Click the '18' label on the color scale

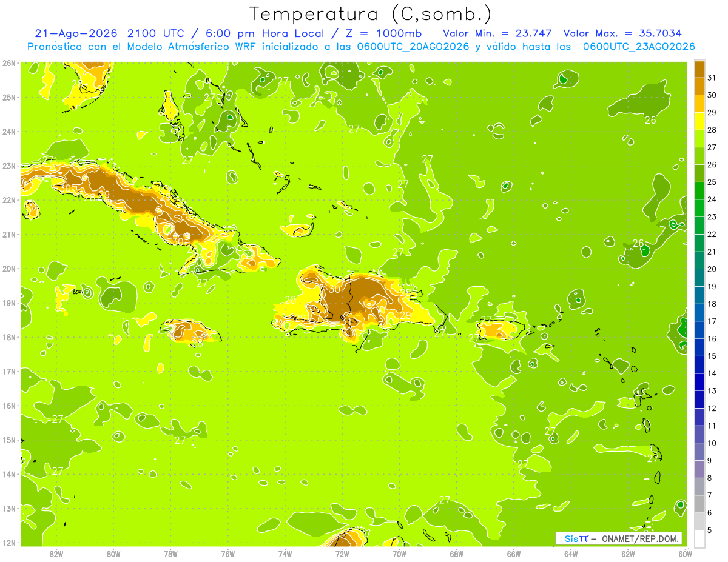(712, 304)
